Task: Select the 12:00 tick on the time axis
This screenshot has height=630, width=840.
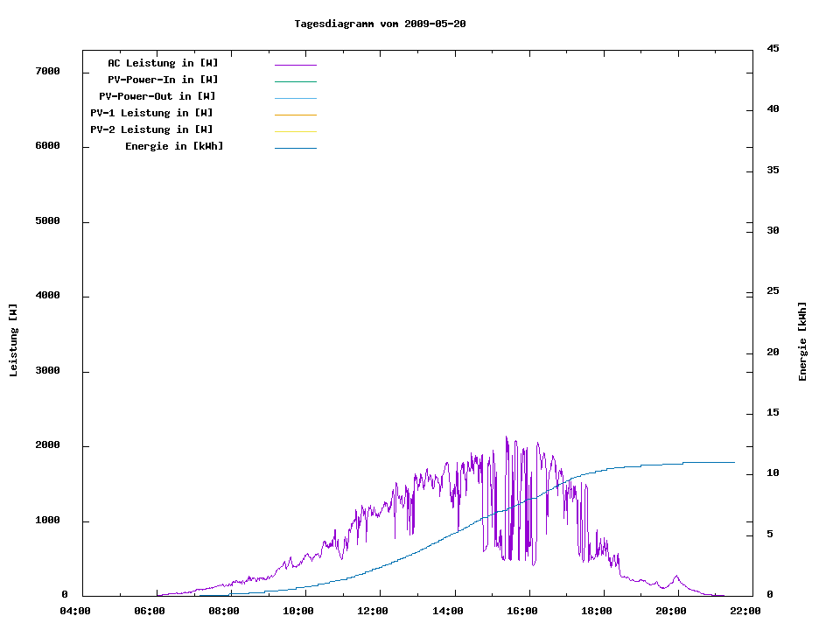Action: (373, 612)
